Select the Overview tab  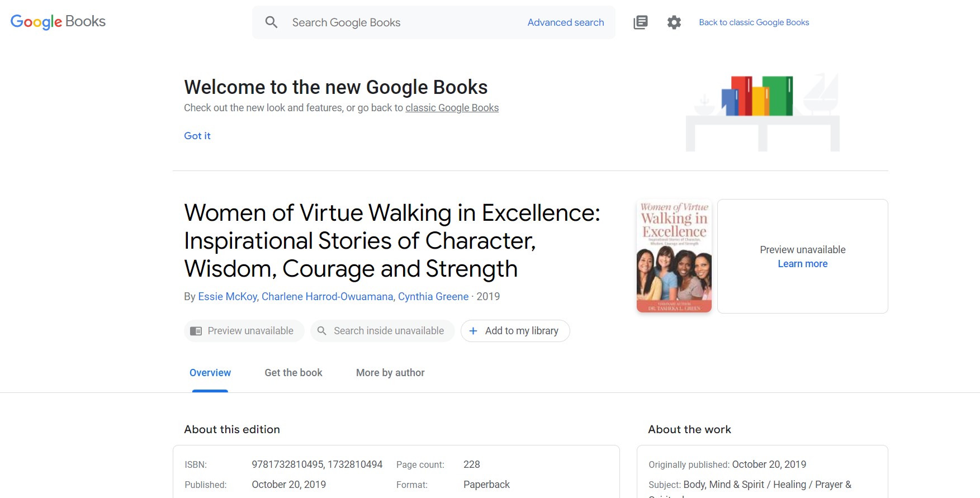click(210, 373)
